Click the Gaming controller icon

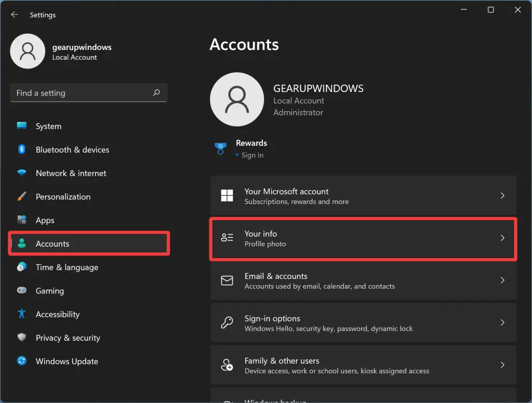(x=22, y=291)
